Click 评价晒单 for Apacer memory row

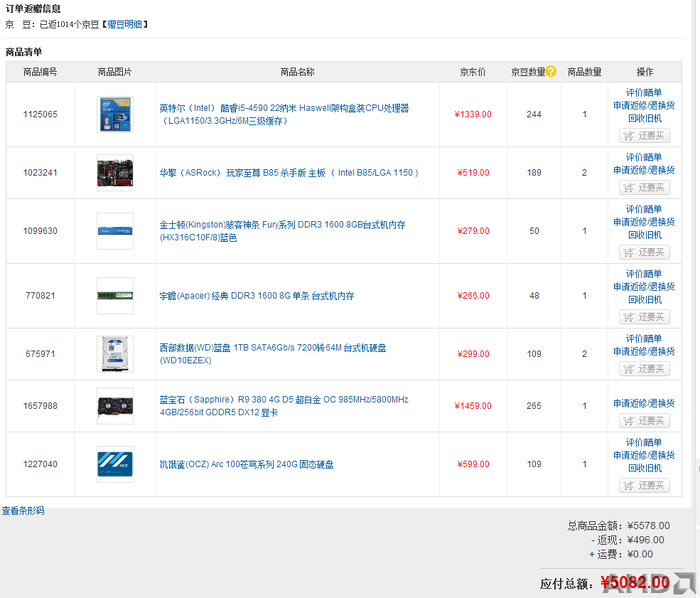tap(644, 274)
